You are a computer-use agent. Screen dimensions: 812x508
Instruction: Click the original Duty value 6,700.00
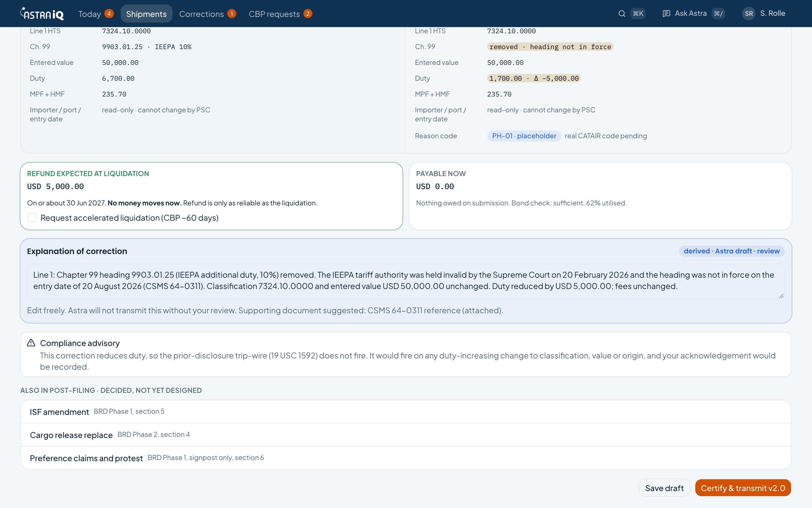[x=118, y=78]
